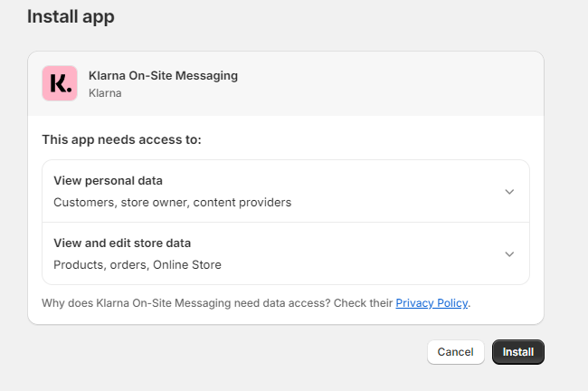Click the Check their text before Privacy Policy

click(364, 303)
